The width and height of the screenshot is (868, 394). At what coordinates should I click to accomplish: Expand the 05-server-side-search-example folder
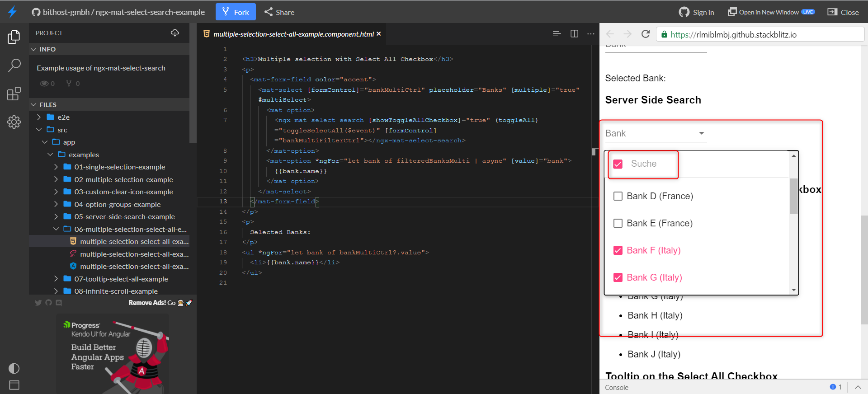pos(56,216)
